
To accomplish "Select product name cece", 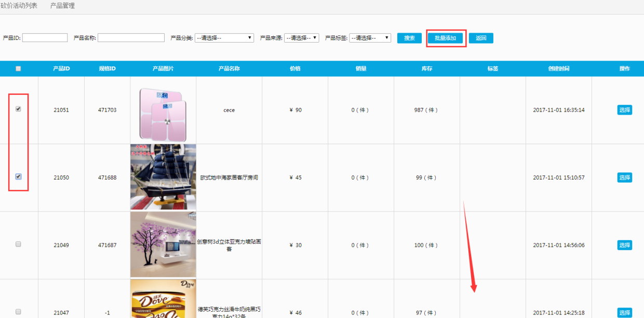I will pos(229,110).
